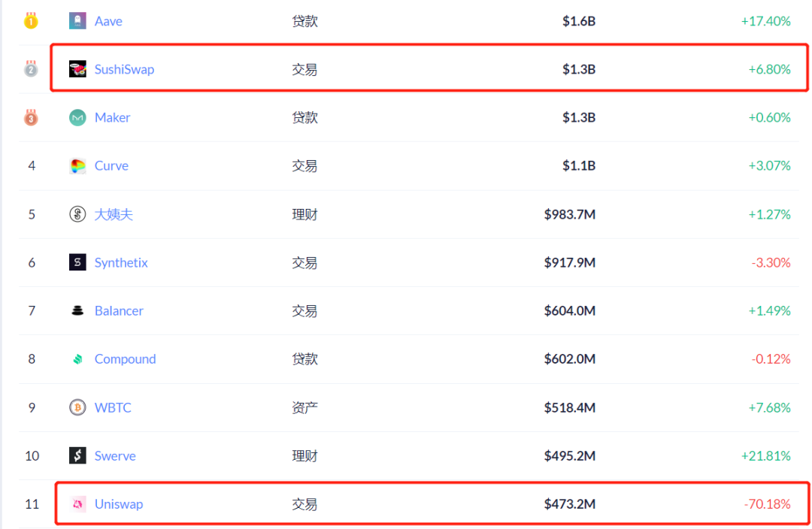Open the 大姨夫 project link

point(114,214)
